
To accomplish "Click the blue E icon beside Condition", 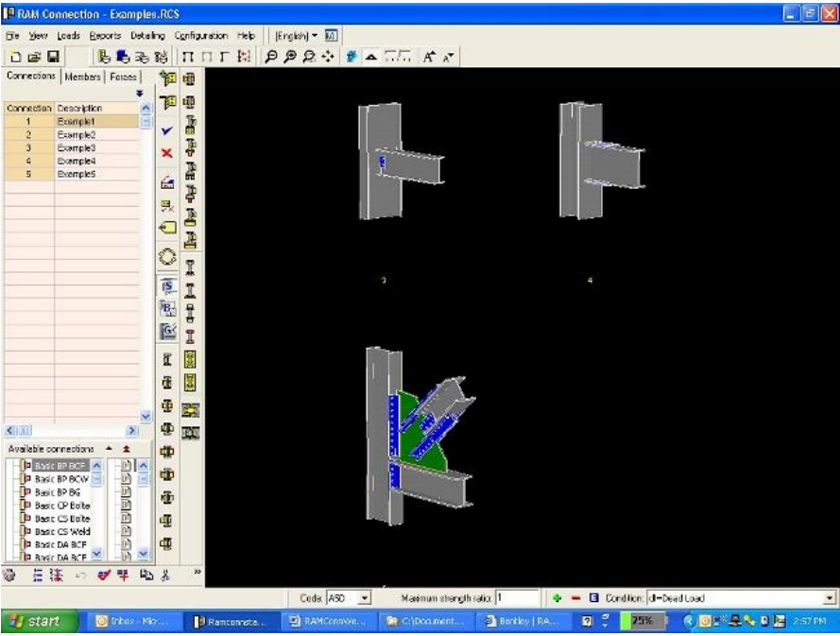I will (x=593, y=597).
